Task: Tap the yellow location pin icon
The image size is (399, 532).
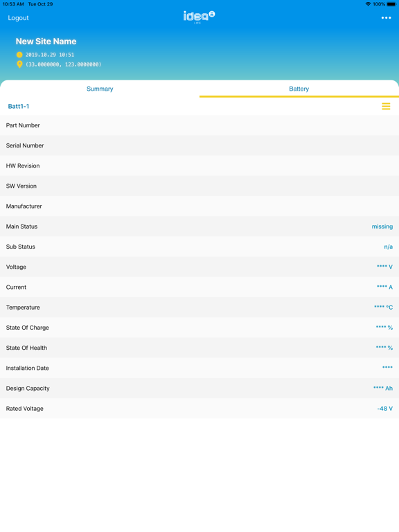Action: [x=19, y=64]
